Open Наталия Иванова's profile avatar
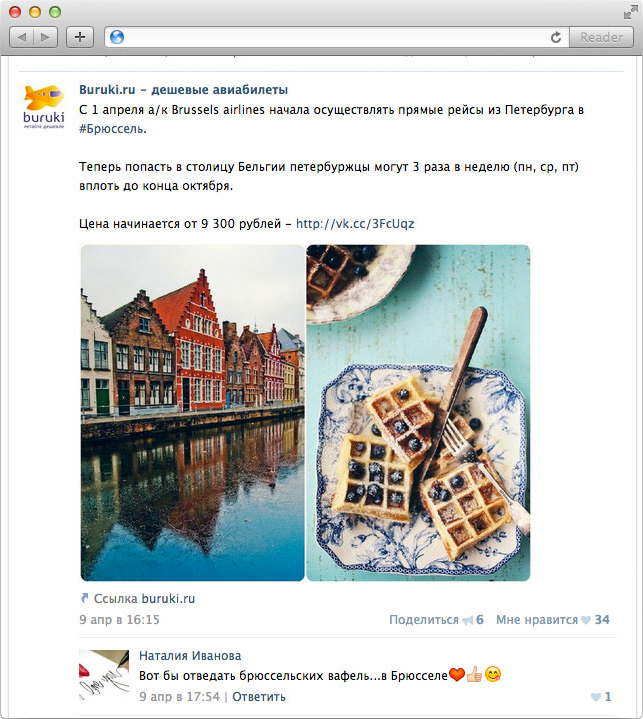 (104, 674)
